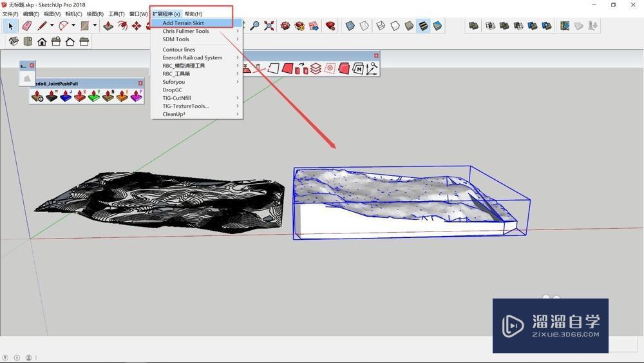Screen dimensions: 644x363
Task: Switch to Top view
Action: [x=28, y=41]
